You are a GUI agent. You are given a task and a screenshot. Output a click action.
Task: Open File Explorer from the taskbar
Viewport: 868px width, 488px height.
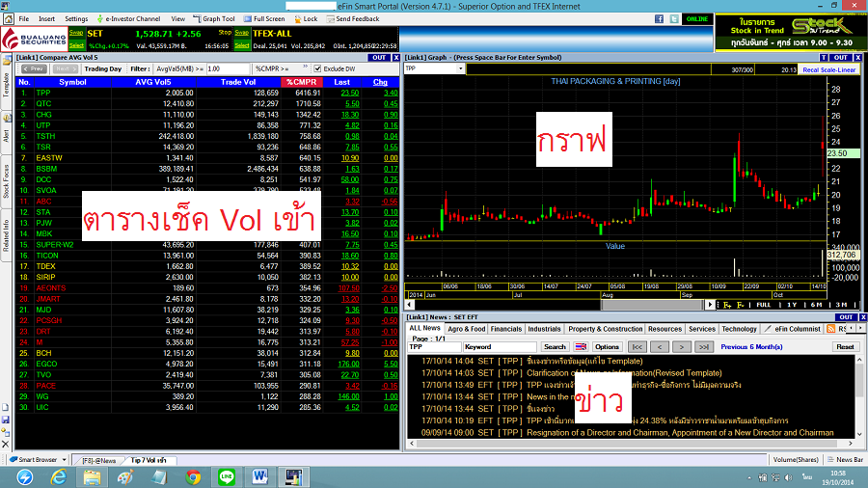coord(92,477)
